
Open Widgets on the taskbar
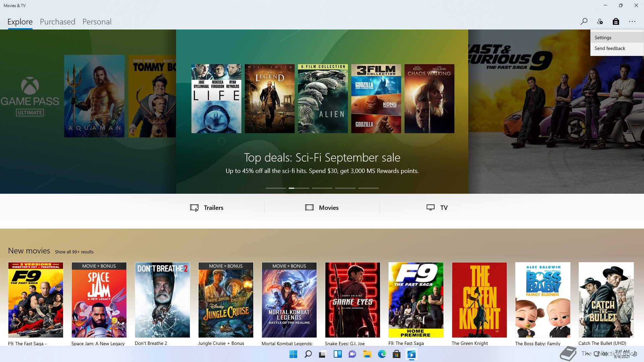(337, 354)
